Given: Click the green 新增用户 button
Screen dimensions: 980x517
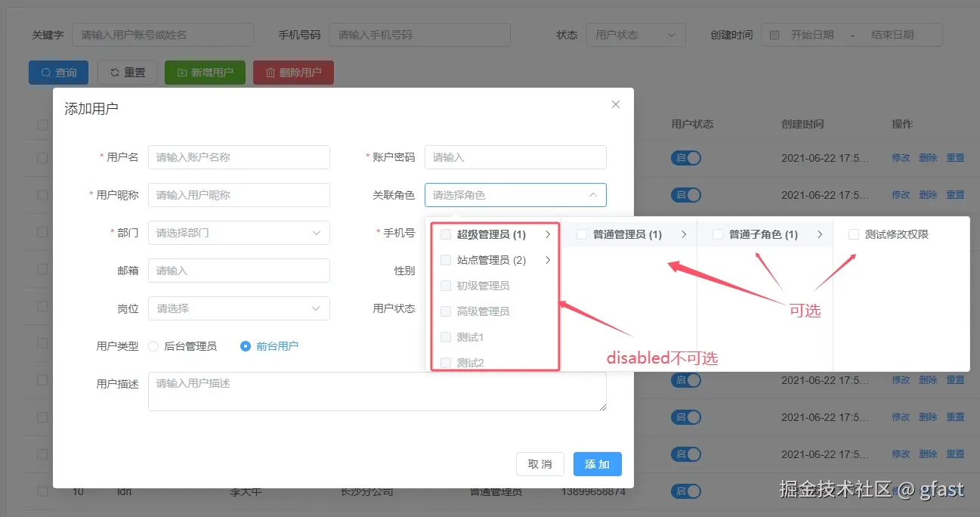Looking at the screenshot, I should pyautogui.click(x=205, y=73).
